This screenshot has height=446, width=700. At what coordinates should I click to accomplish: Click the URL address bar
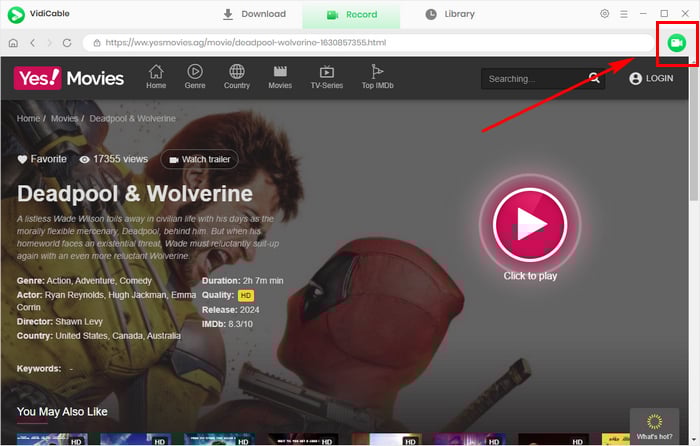(368, 43)
